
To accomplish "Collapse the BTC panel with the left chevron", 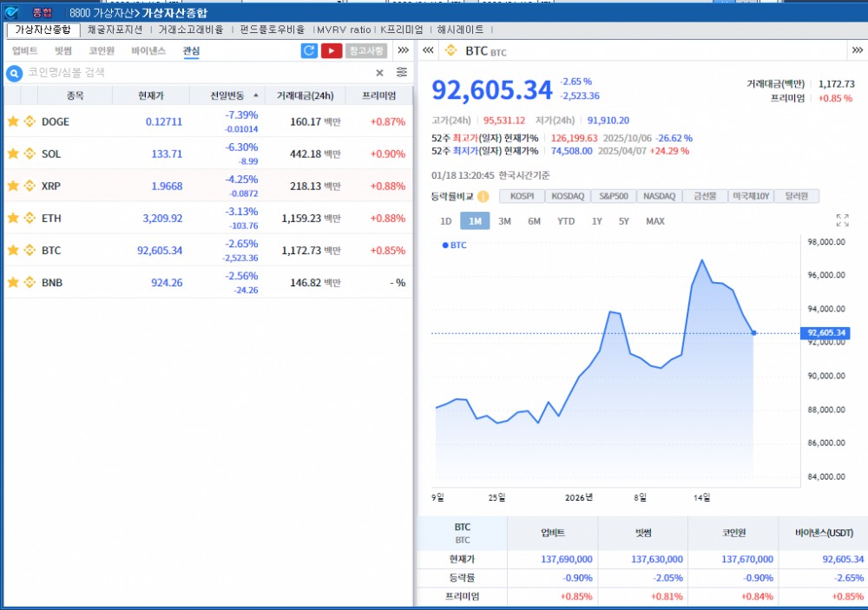I will [427, 50].
